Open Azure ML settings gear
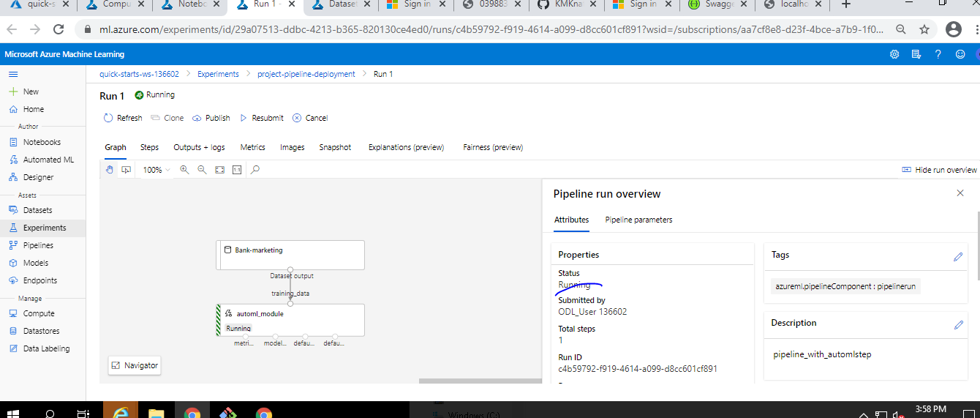 (x=894, y=54)
